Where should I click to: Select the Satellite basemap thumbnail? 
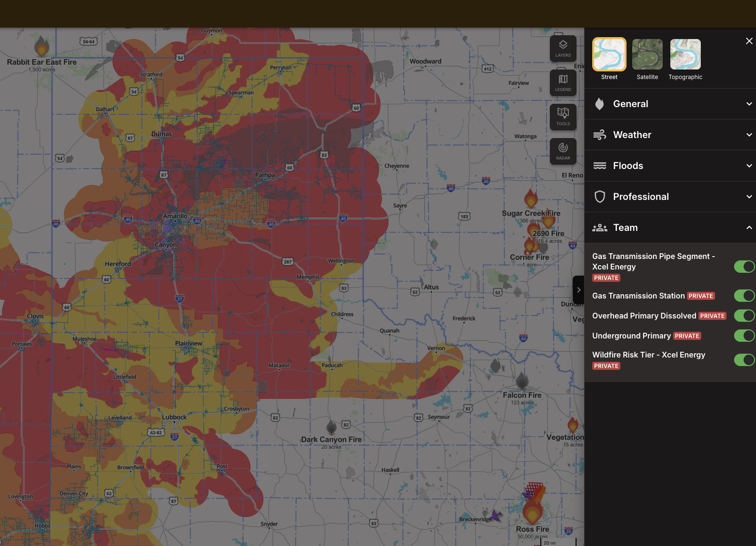(x=647, y=54)
